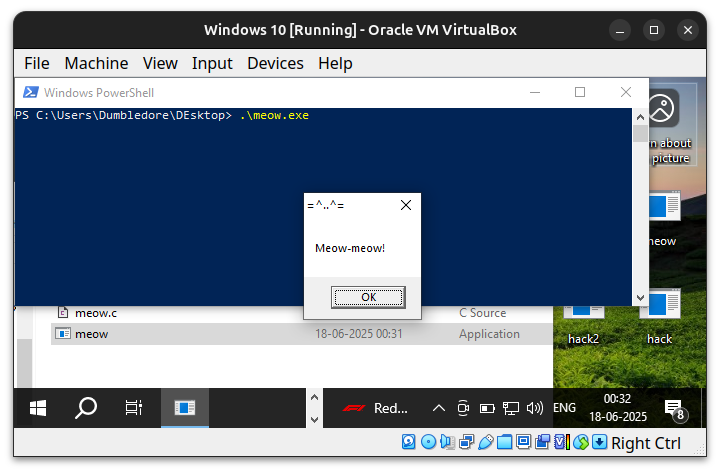Select the meow.c file row
Image resolution: width=720 pixels, height=473 pixels.
(x=302, y=313)
